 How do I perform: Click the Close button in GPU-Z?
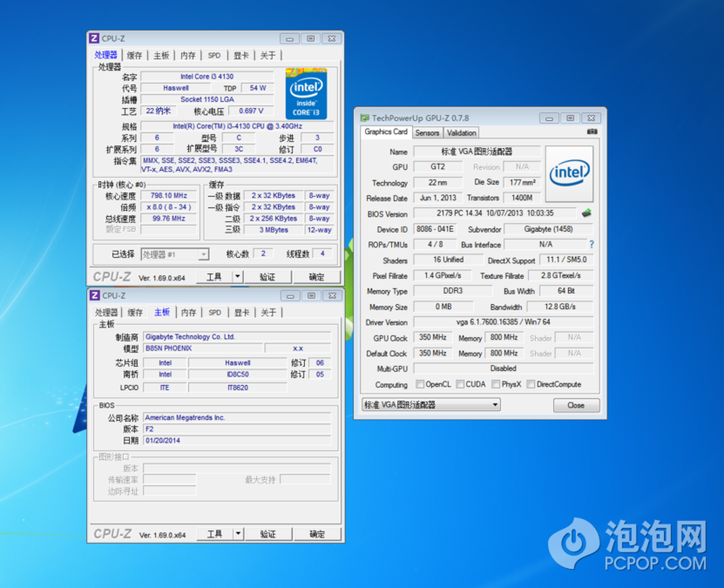[x=576, y=405]
